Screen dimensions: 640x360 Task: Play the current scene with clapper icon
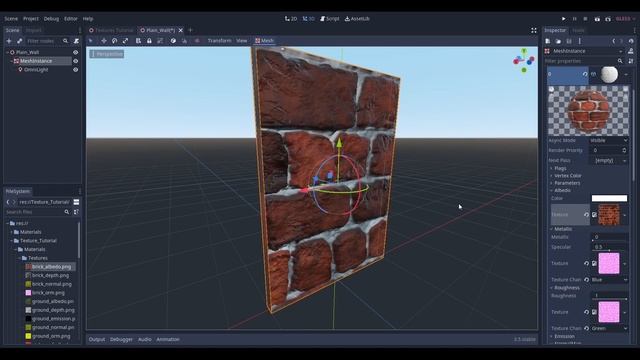[597, 19]
